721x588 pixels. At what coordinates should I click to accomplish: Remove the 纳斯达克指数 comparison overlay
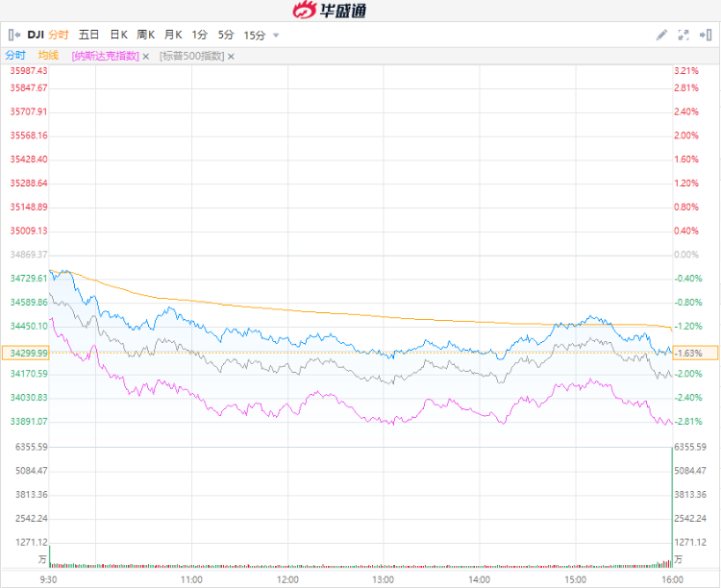tap(146, 56)
